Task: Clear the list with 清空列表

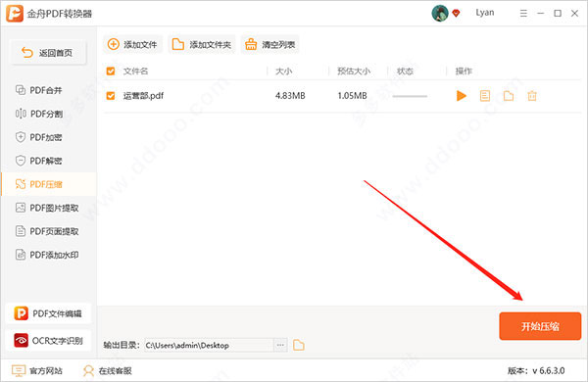Action: (270, 45)
